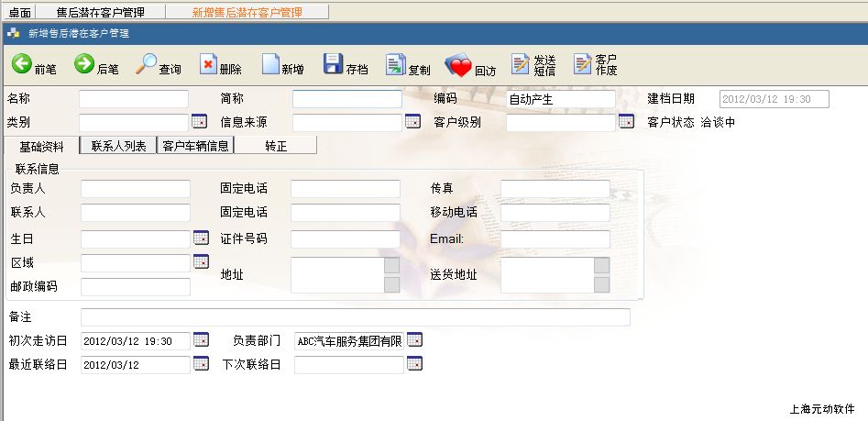Click the 后笔 (next record) green arrow icon
Viewport: 868px width, 421px height.
(84, 64)
